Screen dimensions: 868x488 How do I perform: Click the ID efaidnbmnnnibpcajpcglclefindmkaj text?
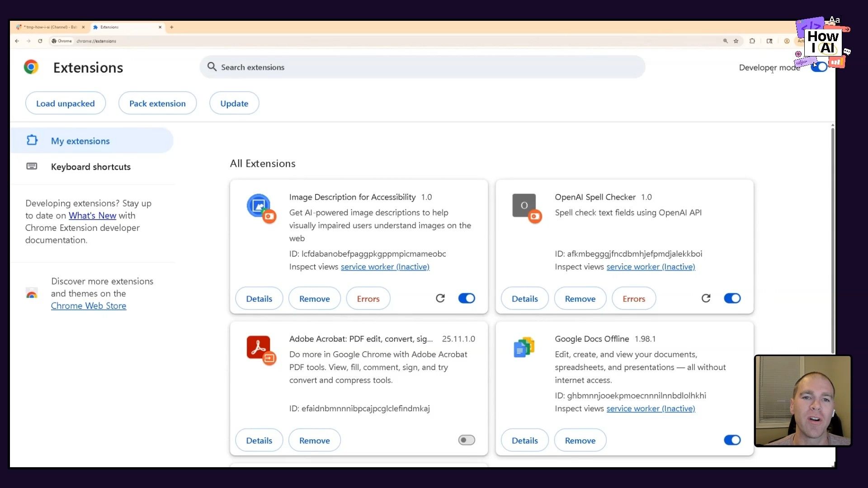tap(359, 408)
